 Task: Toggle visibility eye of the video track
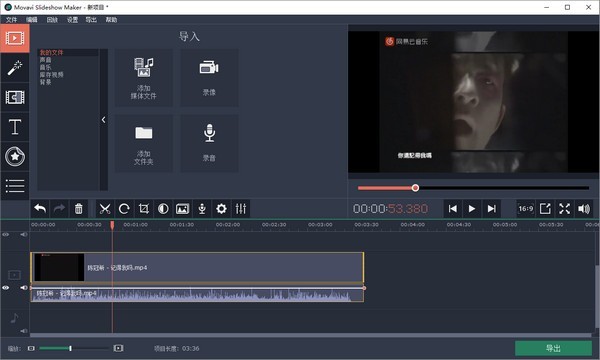coord(6,288)
